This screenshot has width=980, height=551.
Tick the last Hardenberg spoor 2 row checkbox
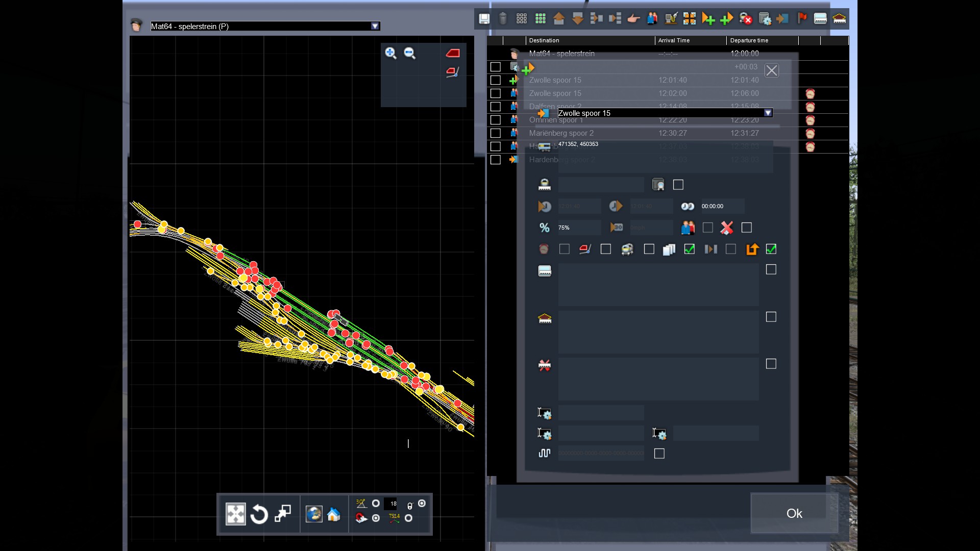495,160
